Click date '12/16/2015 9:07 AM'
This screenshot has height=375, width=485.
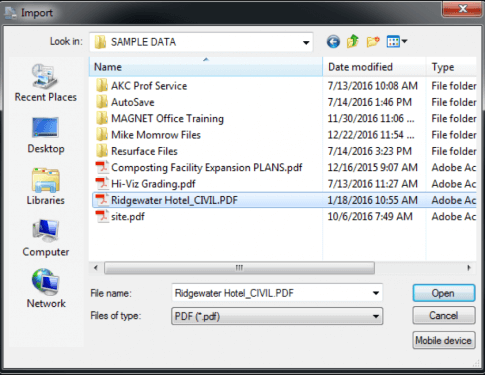pos(373,168)
